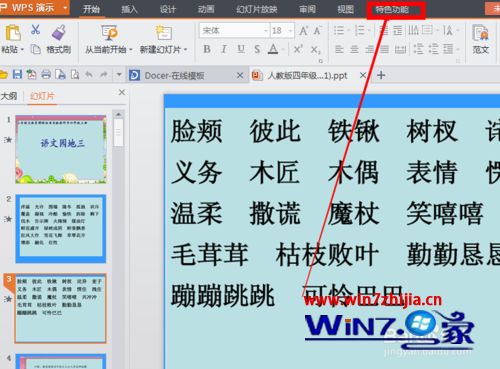
Task: Switch to the 插入 ribbon tab
Action: click(x=129, y=9)
